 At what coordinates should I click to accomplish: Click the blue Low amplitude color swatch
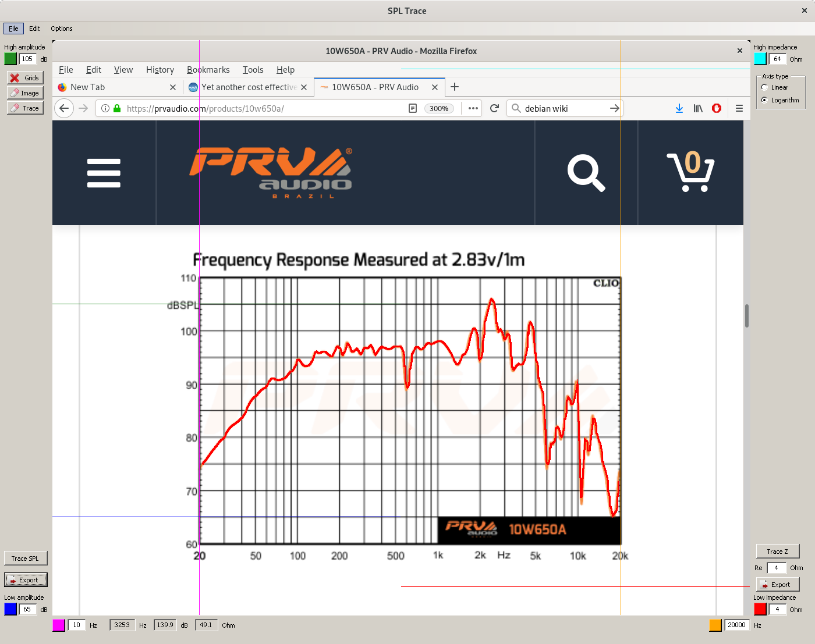tap(10, 609)
